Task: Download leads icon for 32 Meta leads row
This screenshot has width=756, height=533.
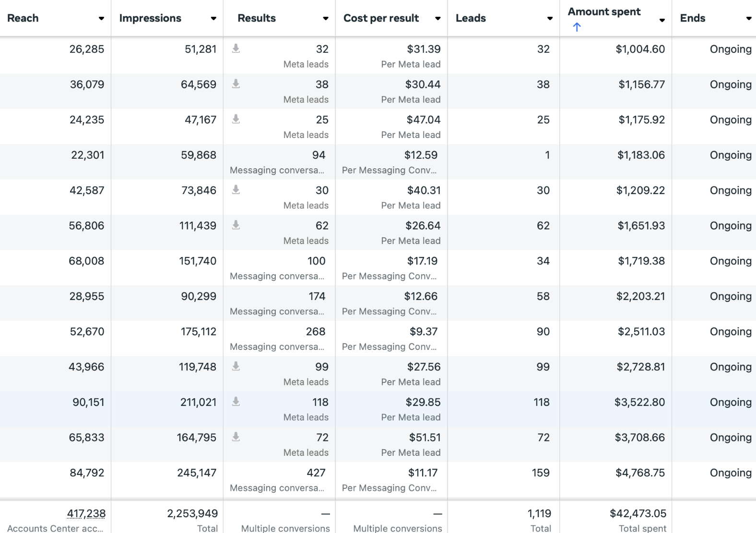Action: [236, 48]
